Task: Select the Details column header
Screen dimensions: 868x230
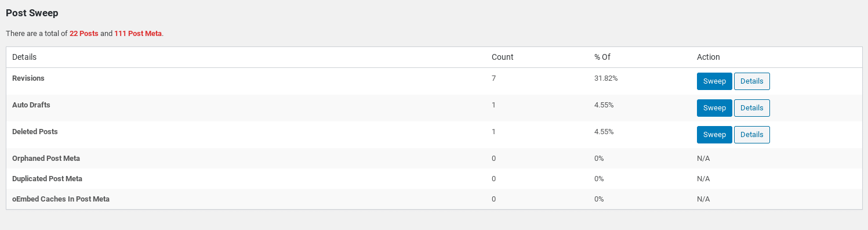Action: pos(24,57)
